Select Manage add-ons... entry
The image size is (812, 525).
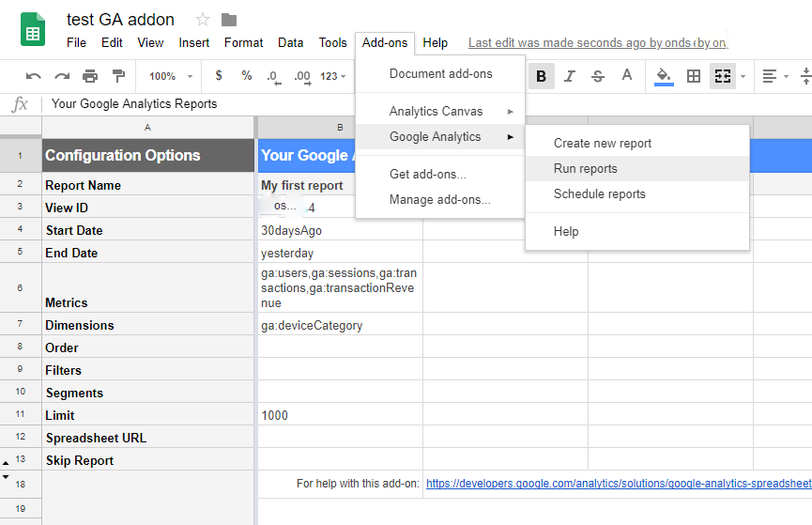click(x=440, y=200)
